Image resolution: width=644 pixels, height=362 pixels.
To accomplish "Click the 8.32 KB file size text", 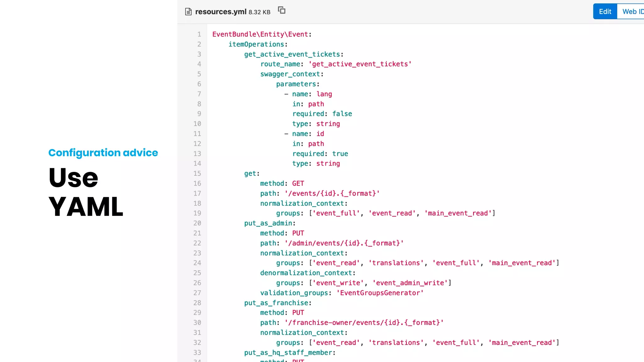I will (259, 12).
